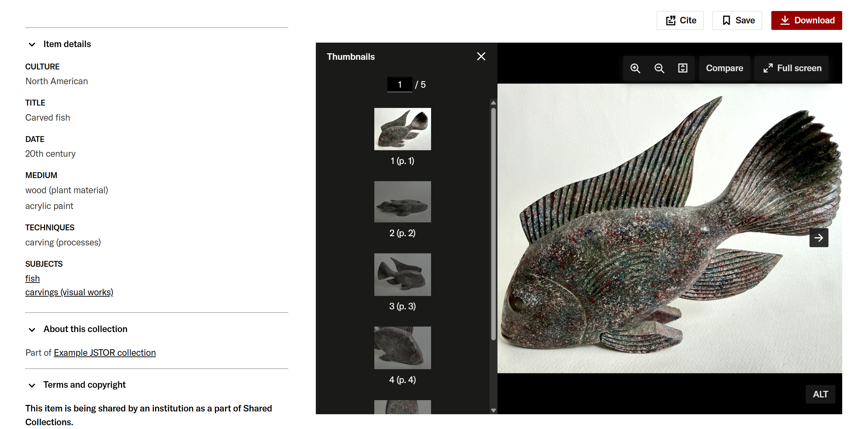Click the 'Thumbnails' panel heading

pyautogui.click(x=351, y=57)
